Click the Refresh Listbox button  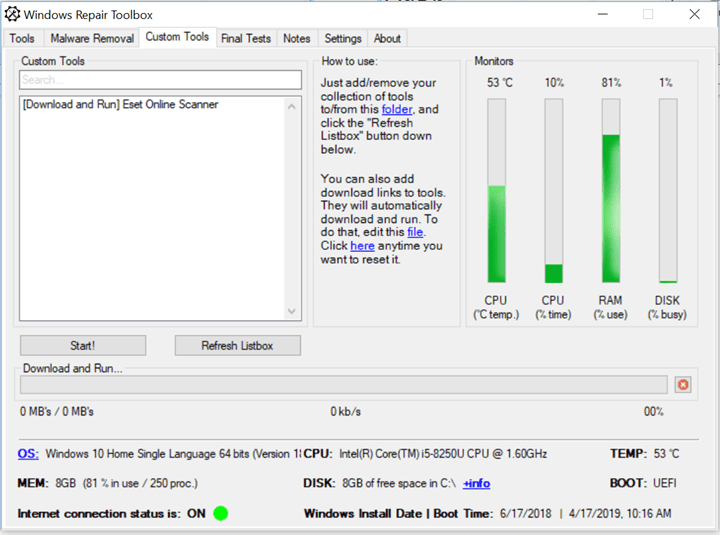pyautogui.click(x=237, y=345)
